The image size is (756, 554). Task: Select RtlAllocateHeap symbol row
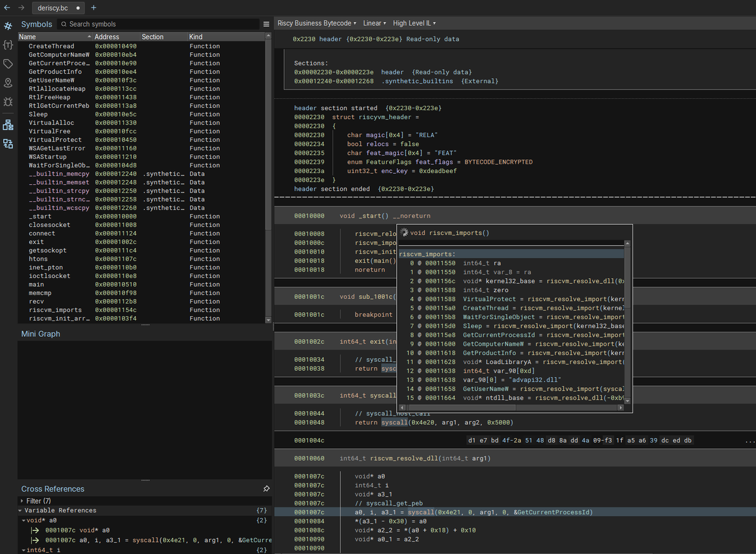pos(142,89)
